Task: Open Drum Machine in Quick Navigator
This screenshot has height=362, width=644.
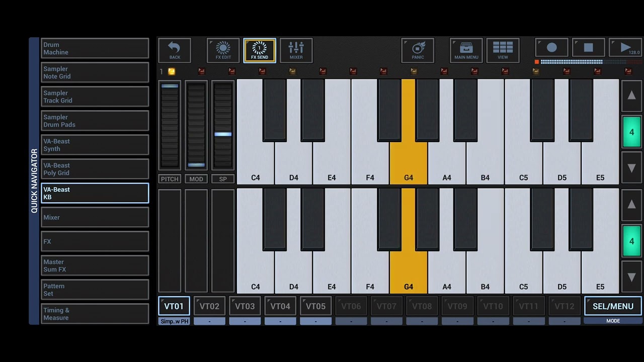Action: (x=95, y=48)
